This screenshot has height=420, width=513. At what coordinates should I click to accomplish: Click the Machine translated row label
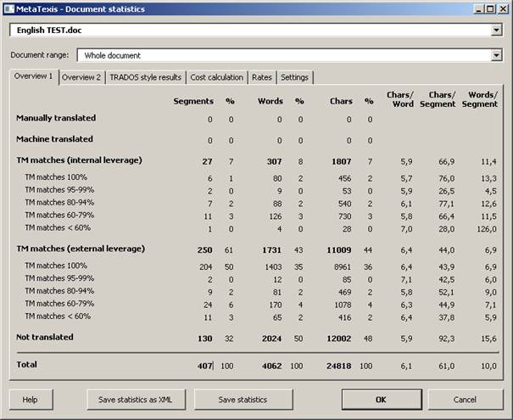pos(54,139)
